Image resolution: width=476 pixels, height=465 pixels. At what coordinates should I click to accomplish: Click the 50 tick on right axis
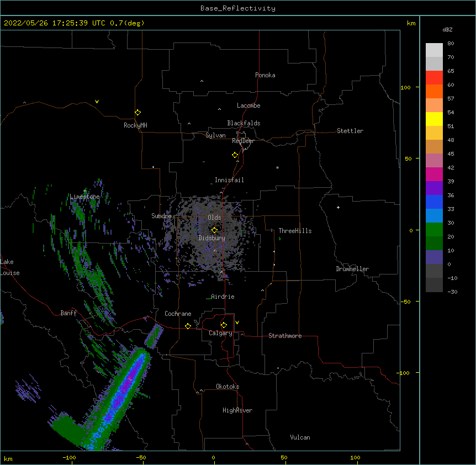pyautogui.click(x=408, y=158)
